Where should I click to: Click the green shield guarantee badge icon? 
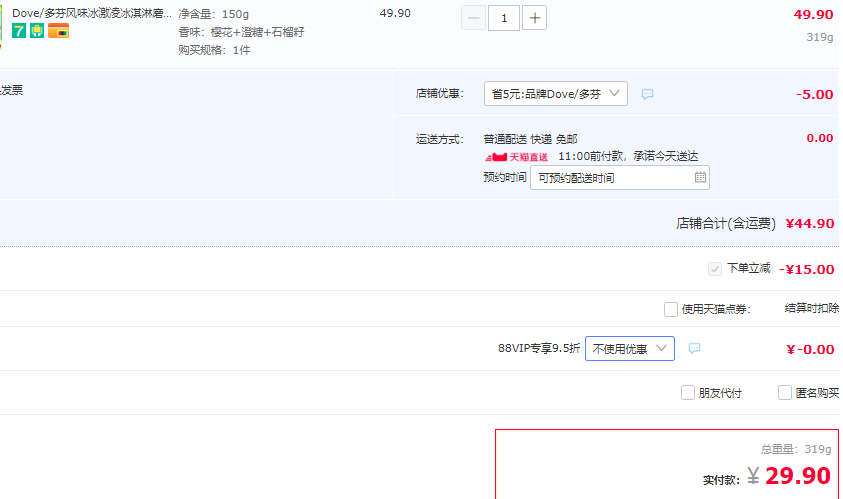37,31
